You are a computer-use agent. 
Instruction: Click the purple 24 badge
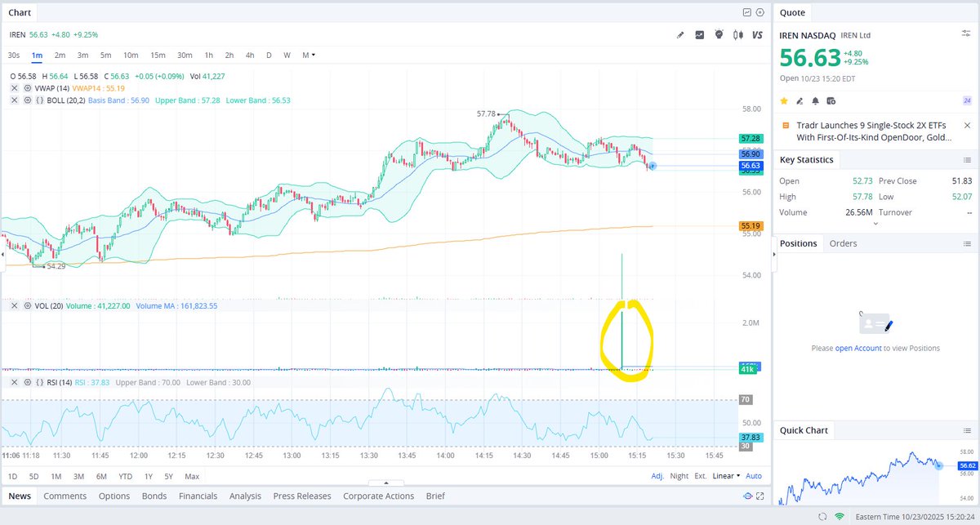967,100
